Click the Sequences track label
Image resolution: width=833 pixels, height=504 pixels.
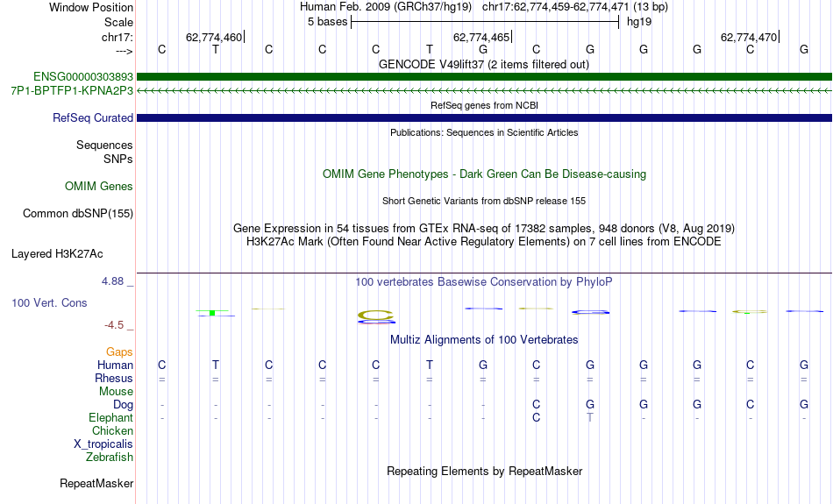pyautogui.click(x=104, y=145)
